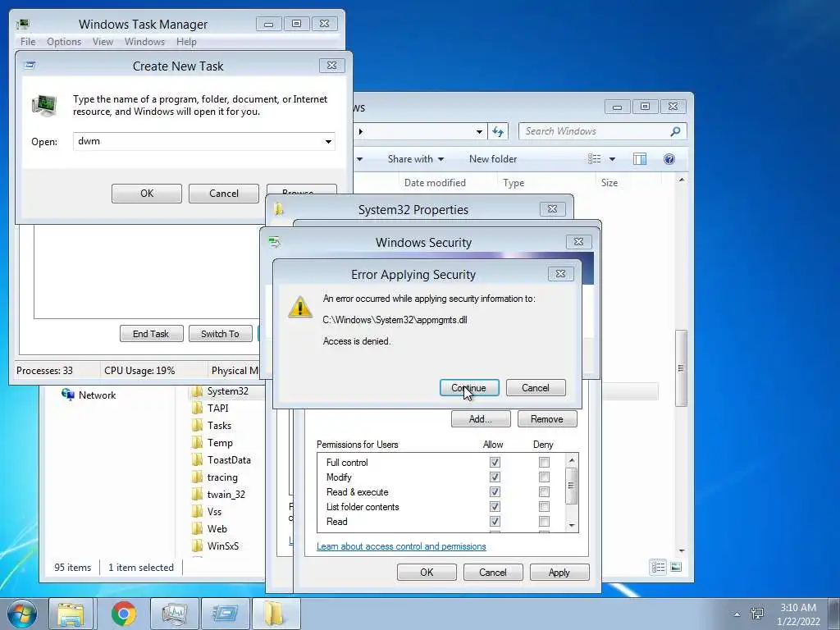Click the refresh icon beside address bar
This screenshot has height=630, width=840.
[498, 131]
